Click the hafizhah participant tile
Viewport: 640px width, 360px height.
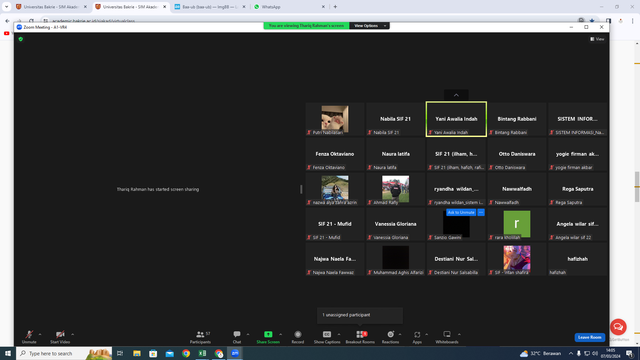(578, 259)
